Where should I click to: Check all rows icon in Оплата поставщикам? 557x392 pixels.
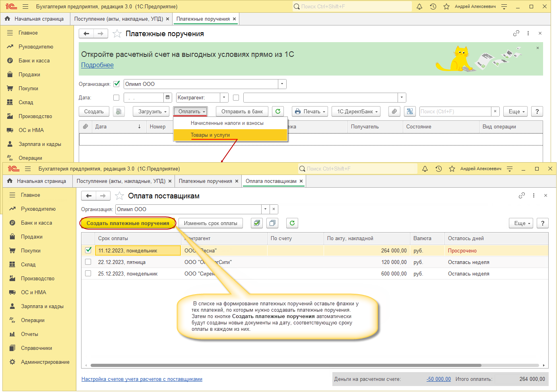(257, 223)
